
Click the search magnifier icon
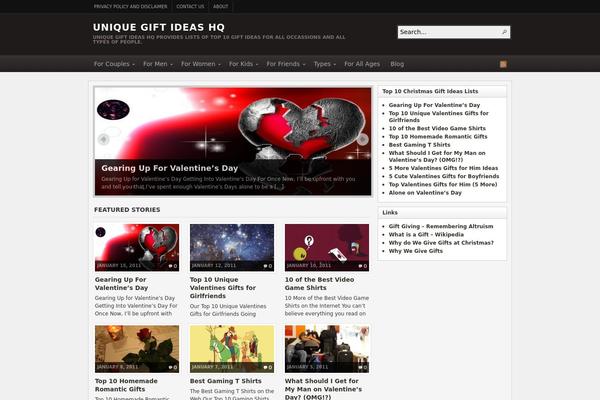[504, 32]
